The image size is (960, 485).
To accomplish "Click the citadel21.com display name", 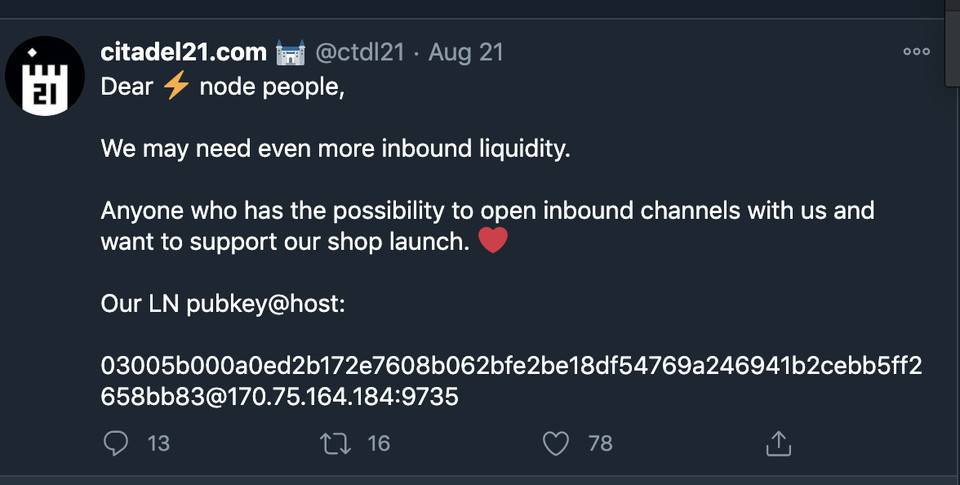I will point(184,52).
